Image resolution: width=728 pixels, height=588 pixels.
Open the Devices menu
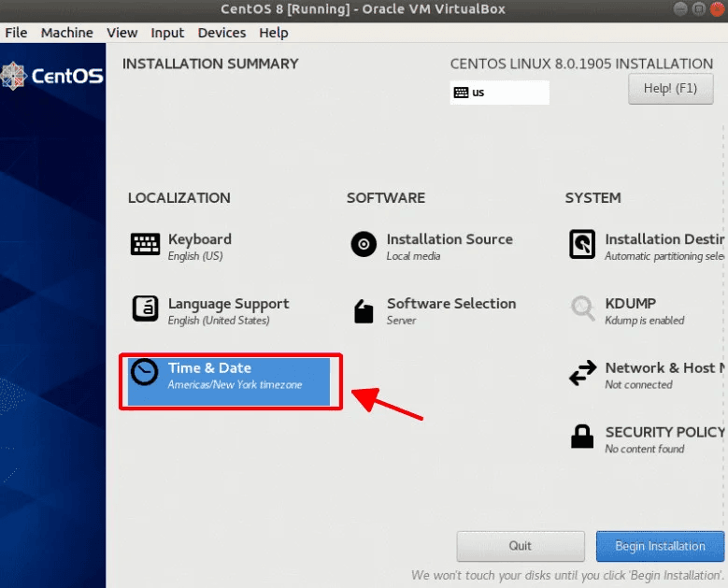(x=221, y=33)
